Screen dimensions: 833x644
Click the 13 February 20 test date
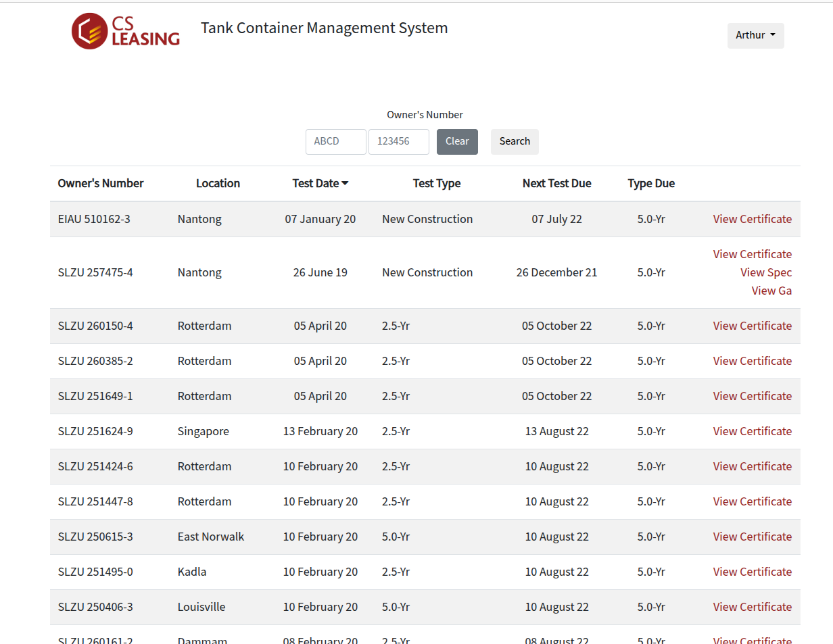(x=320, y=431)
